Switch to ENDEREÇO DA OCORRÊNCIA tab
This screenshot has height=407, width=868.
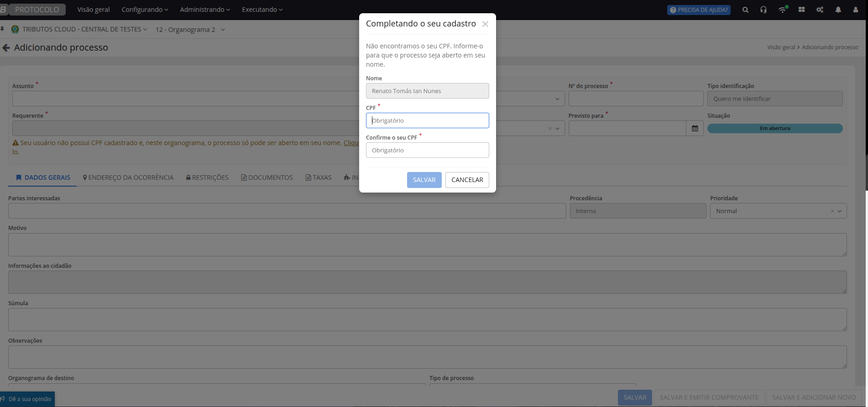pos(128,177)
